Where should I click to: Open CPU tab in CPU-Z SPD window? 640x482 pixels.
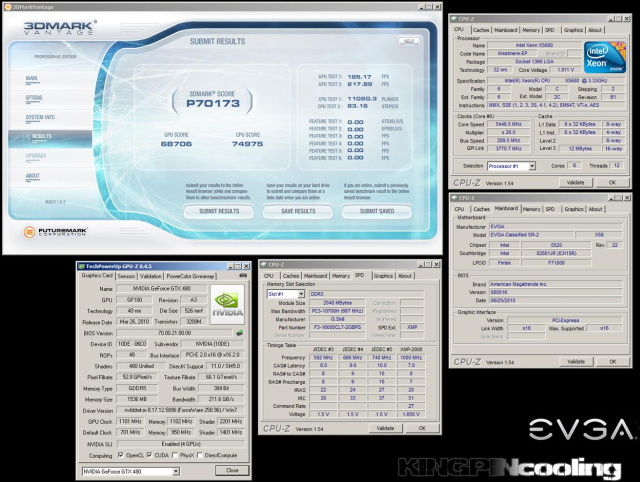pos(269,276)
